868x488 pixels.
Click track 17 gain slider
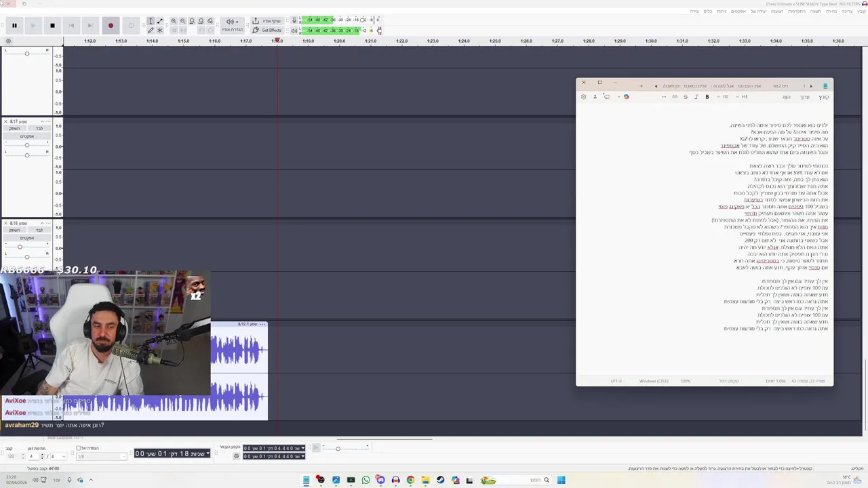pyautogui.click(x=27, y=145)
